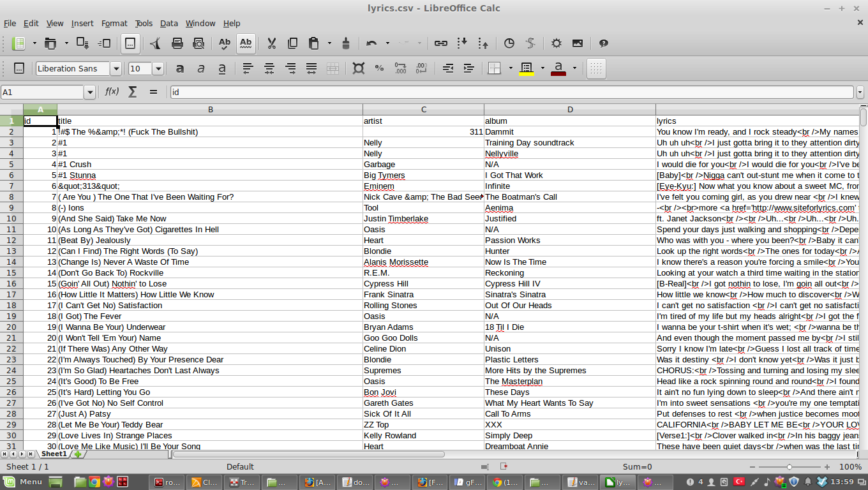Screen dimensions: 868x490
Task: Click the Insert Image icon
Action: coord(577,43)
